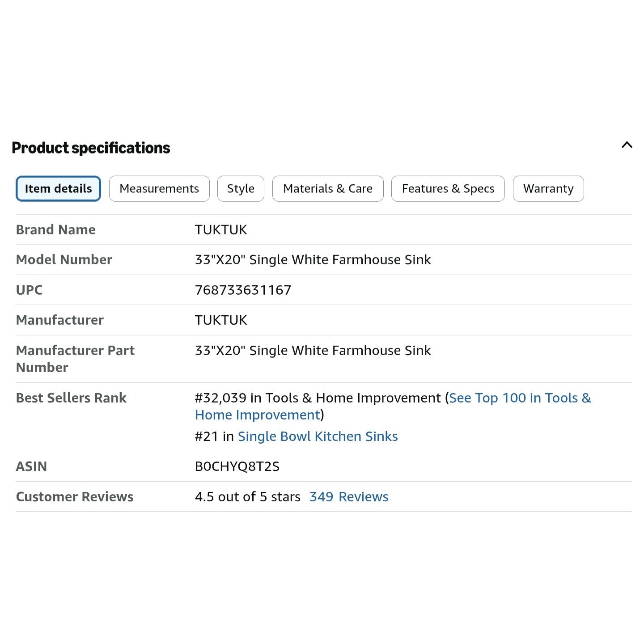Click the Model Number row value
The height and width of the screenshot is (644, 644).
pyautogui.click(x=313, y=260)
